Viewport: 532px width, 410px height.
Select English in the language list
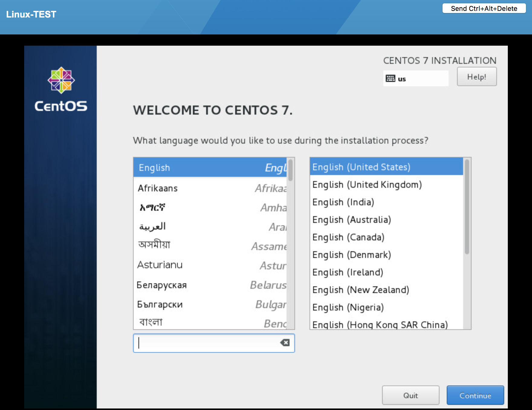point(210,168)
